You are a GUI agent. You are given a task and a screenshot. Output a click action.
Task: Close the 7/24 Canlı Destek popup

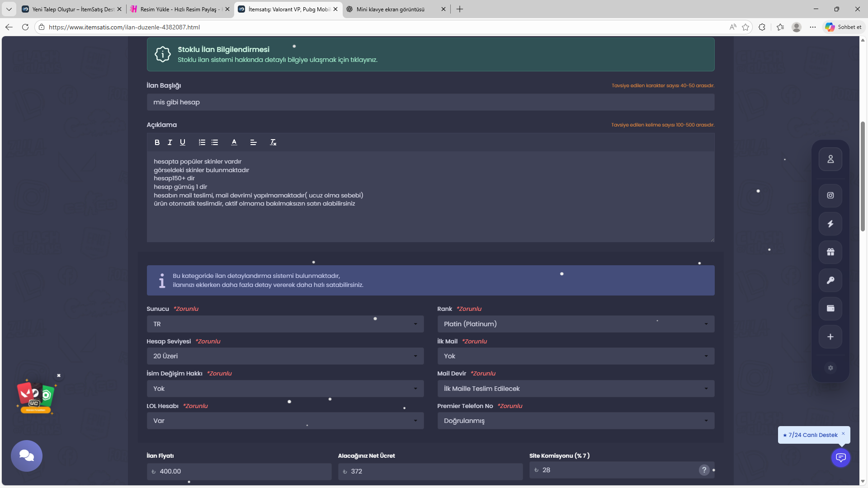click(x=843, y=434)
